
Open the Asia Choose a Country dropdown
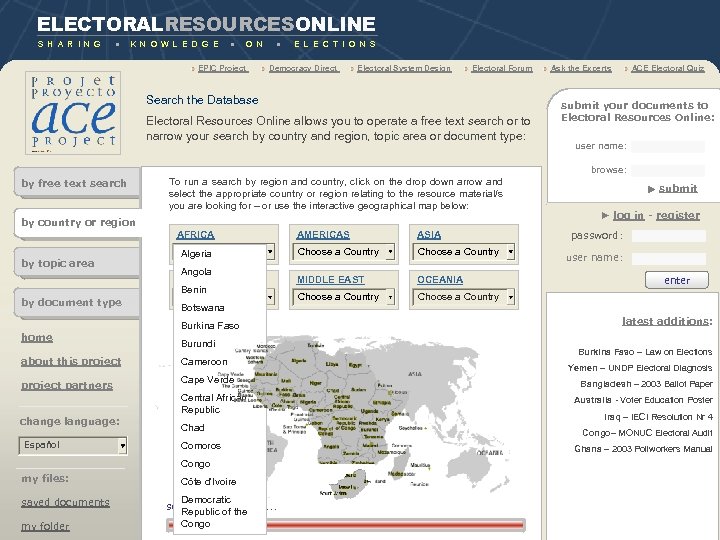[464, 252]
